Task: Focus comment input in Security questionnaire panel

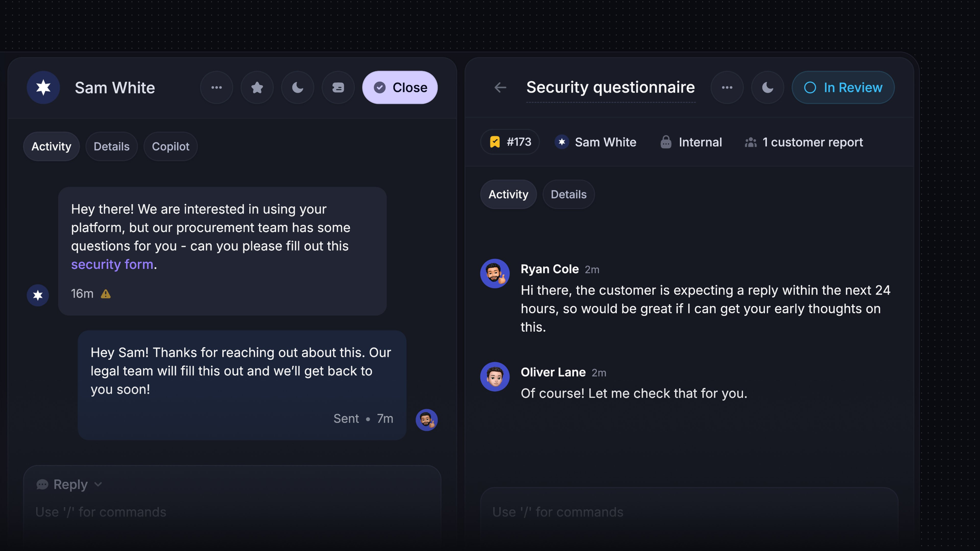Action: click(689, 512)
